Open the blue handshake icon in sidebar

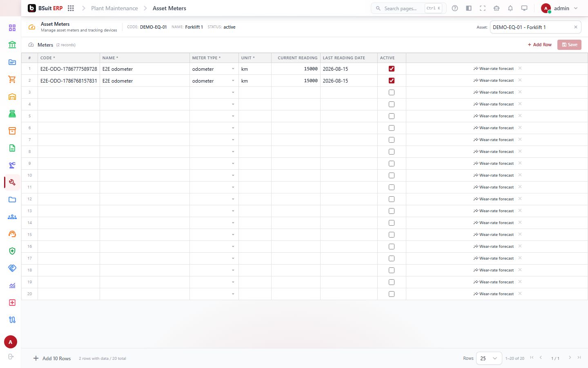[x=12, y=268]
